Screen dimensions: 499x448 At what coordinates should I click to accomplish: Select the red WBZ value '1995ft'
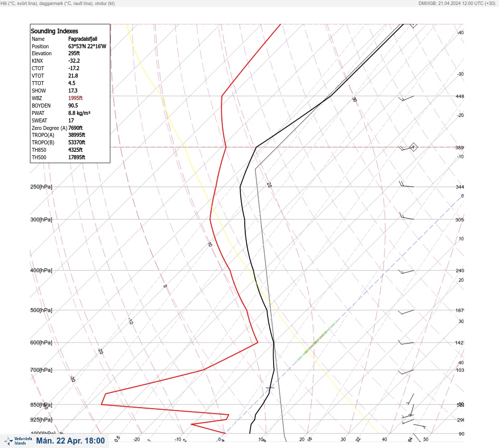(x=76, y=98)
